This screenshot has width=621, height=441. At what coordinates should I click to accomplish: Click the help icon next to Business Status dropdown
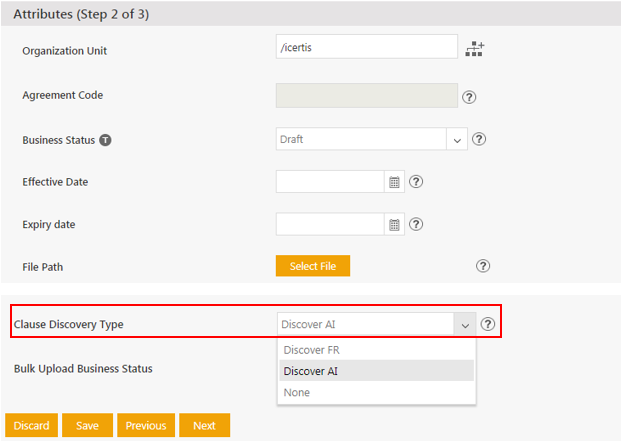478,139
